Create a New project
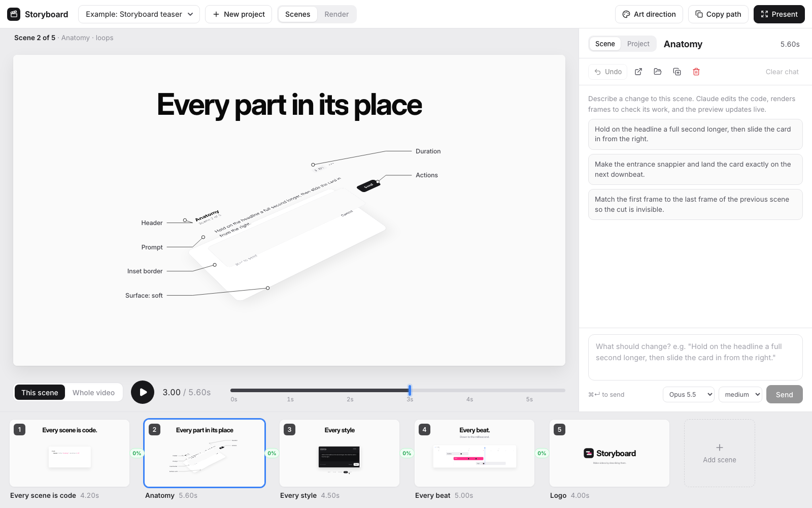812x508 pixels. point(239,14)
